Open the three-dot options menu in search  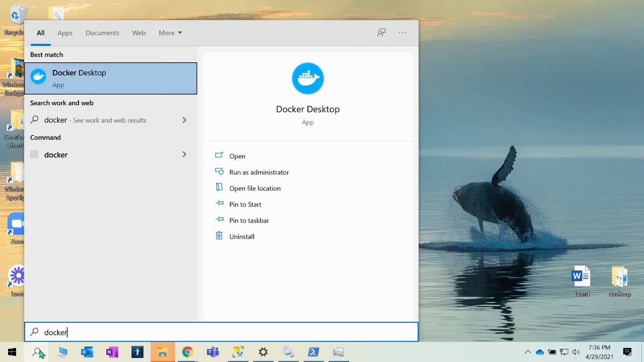pyautogui.click(x=403, y=33)
